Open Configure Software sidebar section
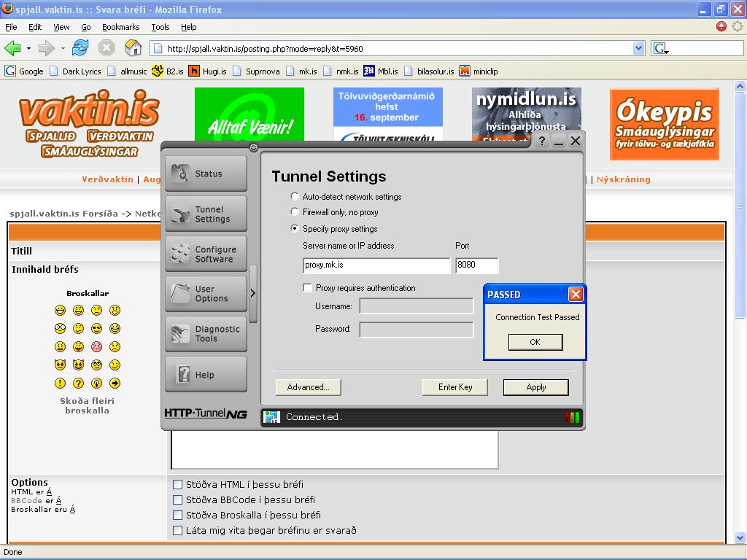This screenshot has height=560, width=747. pos(206,254)
